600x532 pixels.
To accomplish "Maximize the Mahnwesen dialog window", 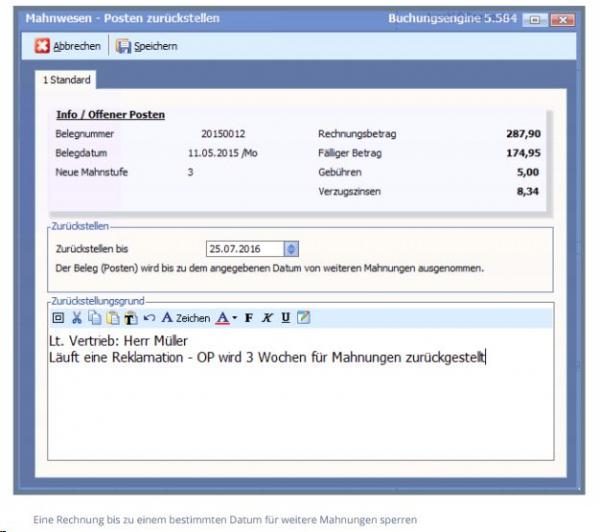I will point(535,20).
